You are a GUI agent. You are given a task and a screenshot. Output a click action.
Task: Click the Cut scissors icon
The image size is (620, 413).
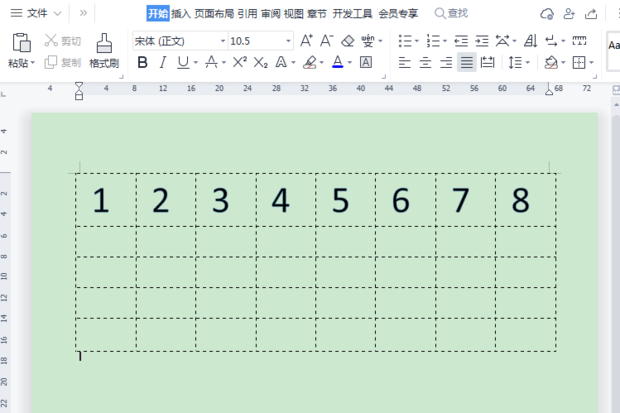click(51, 40)
